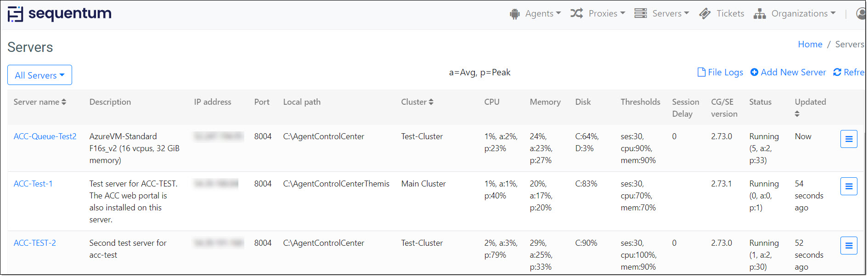Open the ACC-Queue-Test2 server link

pos(45,136)
